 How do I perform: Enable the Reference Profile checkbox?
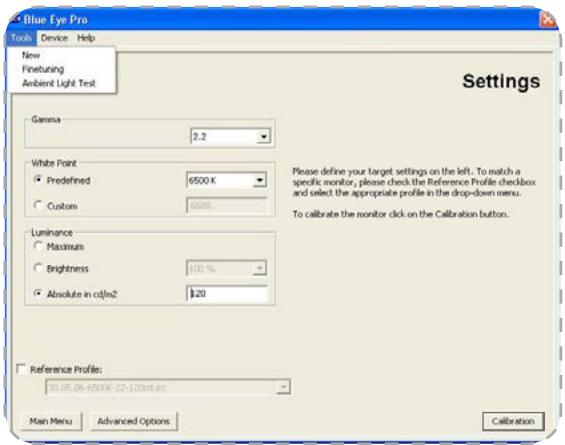pos(22,369)
